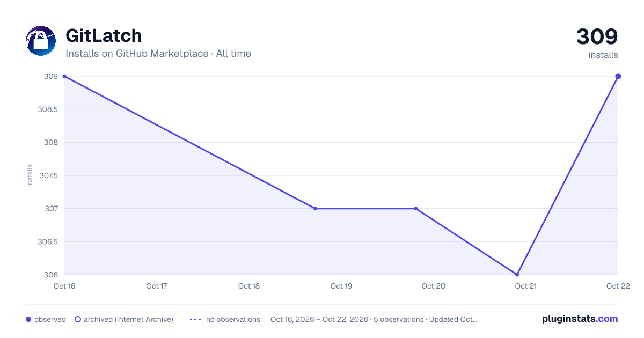Viewport: 644px width, 338px height.
Task: Click the 307.5 y-axis label
Action: (x=47, y=175)
